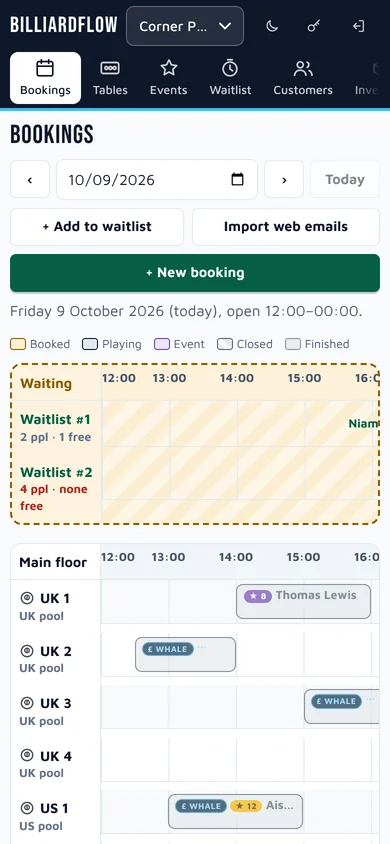Switch to the Tables tab
This screenshot has height=844, width=390.
[x=110, y=78]
